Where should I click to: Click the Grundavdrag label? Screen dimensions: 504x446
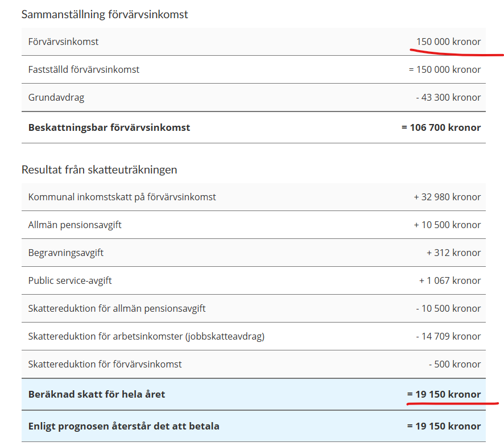coord(56,97)
